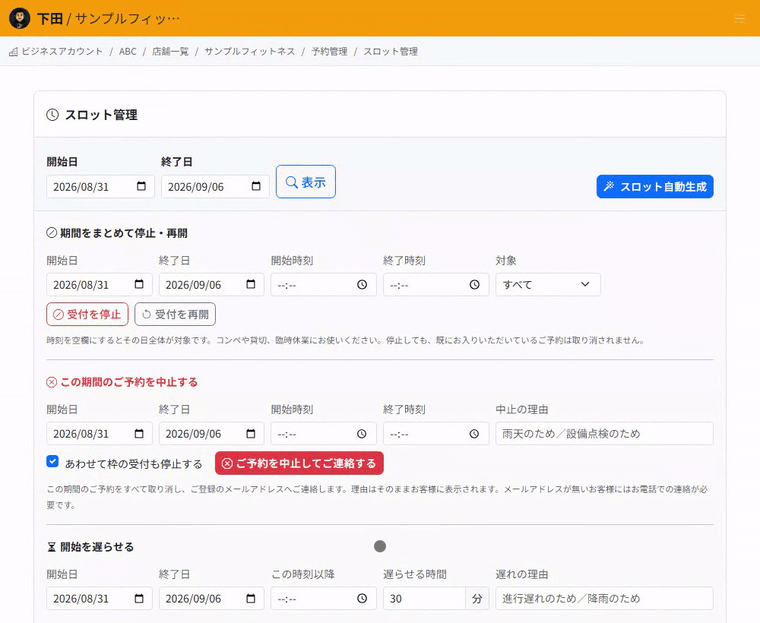Click the building icon next to ビジネスアカウント
This screenshot has width=760, height=623.
click(x=14, y=51)
